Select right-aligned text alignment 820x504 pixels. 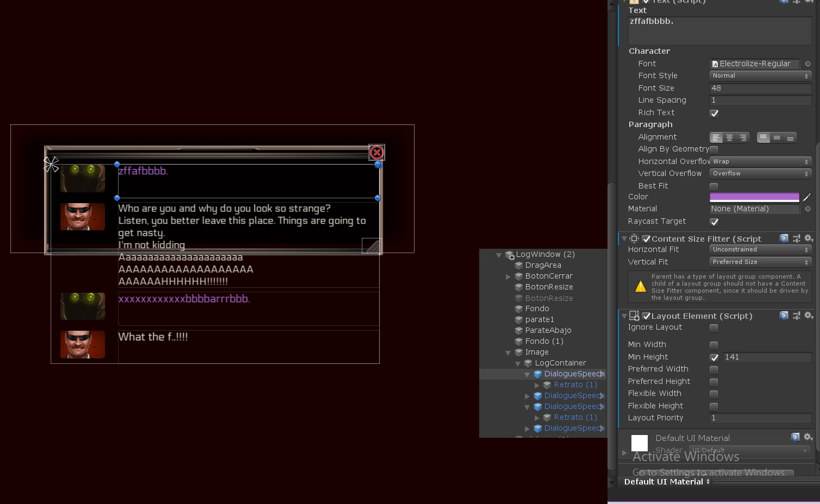743,137
